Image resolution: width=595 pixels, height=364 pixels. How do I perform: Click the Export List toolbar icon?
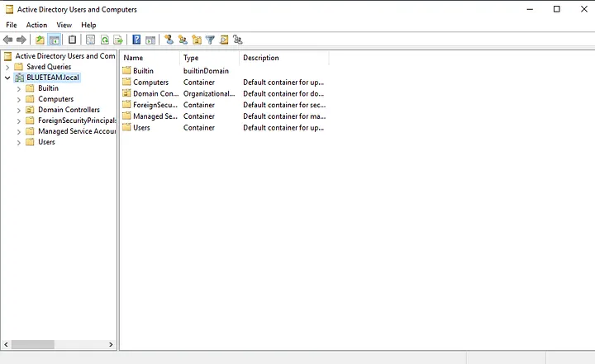pyautogui.click(x=118, y=40)
